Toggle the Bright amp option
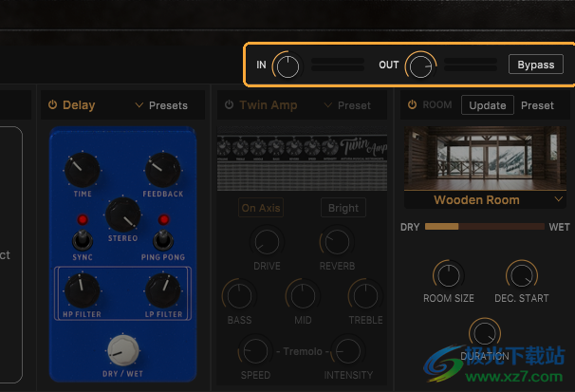Screen dimensions: 575x392 click(343, 208)
